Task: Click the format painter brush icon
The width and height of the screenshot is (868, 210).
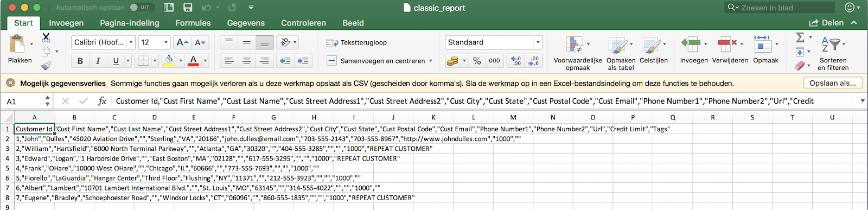Action: point(46,66)
